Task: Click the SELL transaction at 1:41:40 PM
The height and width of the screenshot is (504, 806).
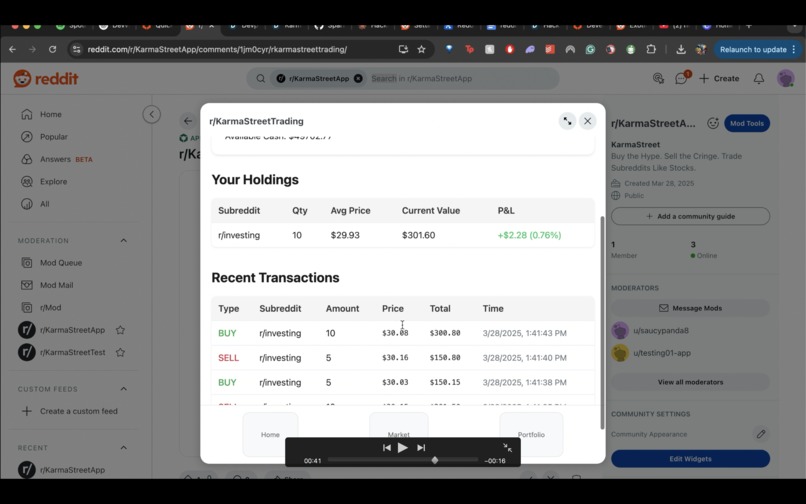Action: [x=402, y=357]
